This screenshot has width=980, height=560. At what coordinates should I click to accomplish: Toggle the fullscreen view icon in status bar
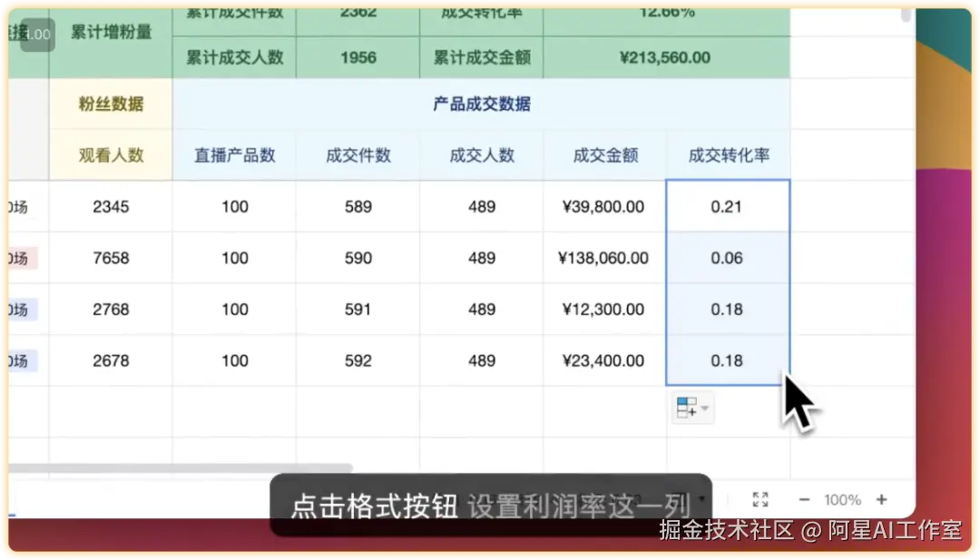[x=760, y=498]
